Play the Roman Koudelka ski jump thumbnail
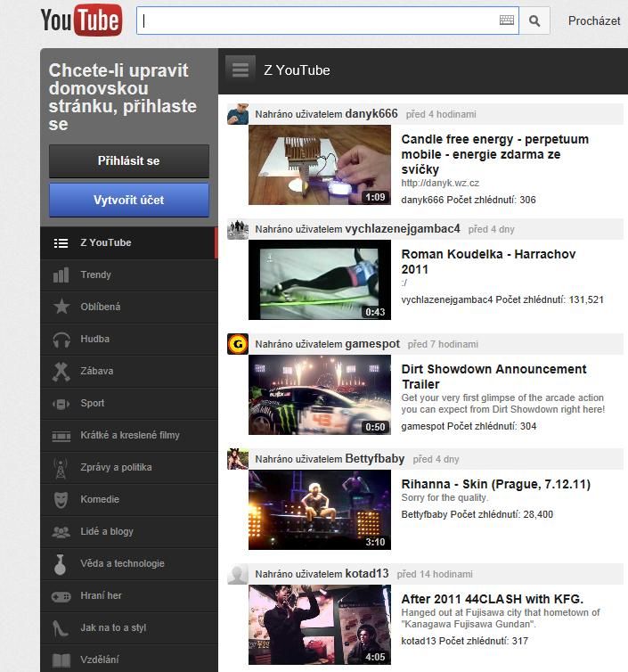This screenshot has width=628, height=672. 320,280
